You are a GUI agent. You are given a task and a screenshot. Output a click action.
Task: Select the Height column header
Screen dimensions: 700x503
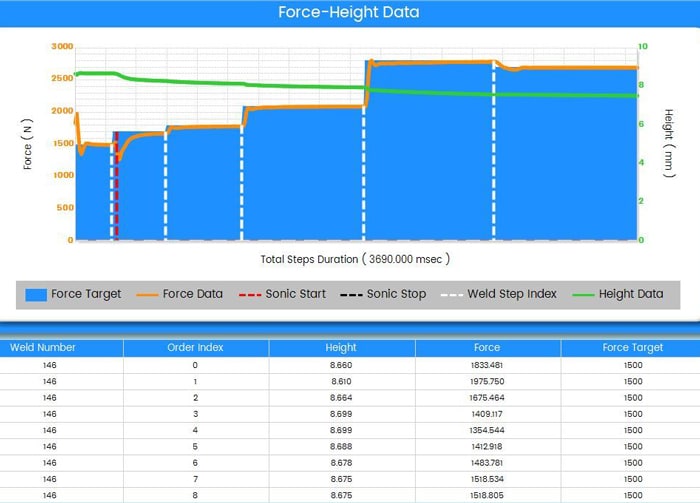pos(341,348)
